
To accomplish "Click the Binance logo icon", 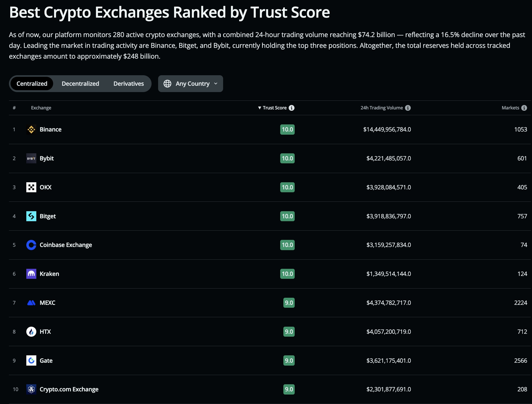I will (31, 129).
